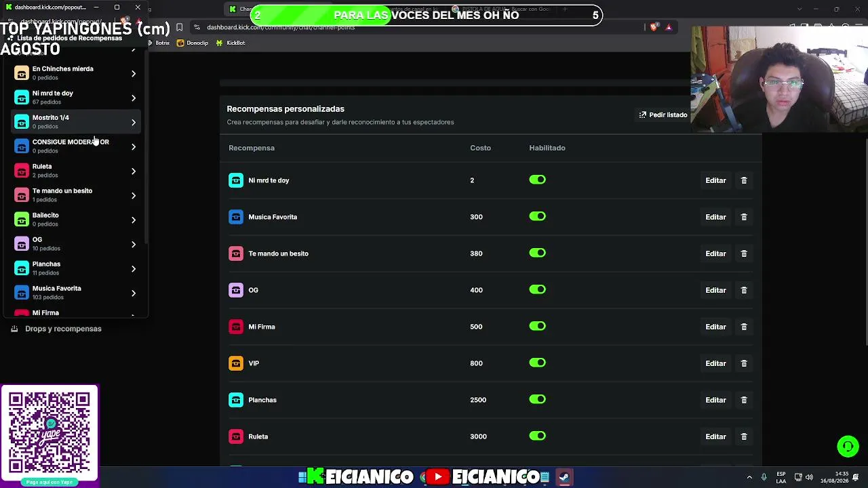Screen dimensions: 868x488
Task: Show hidden system tray icons
Action: point(749,477)
